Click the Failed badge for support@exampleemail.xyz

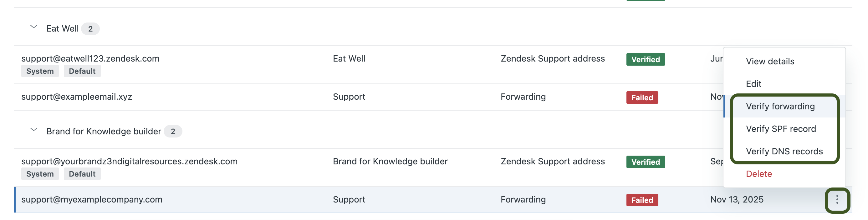point(642,97)
